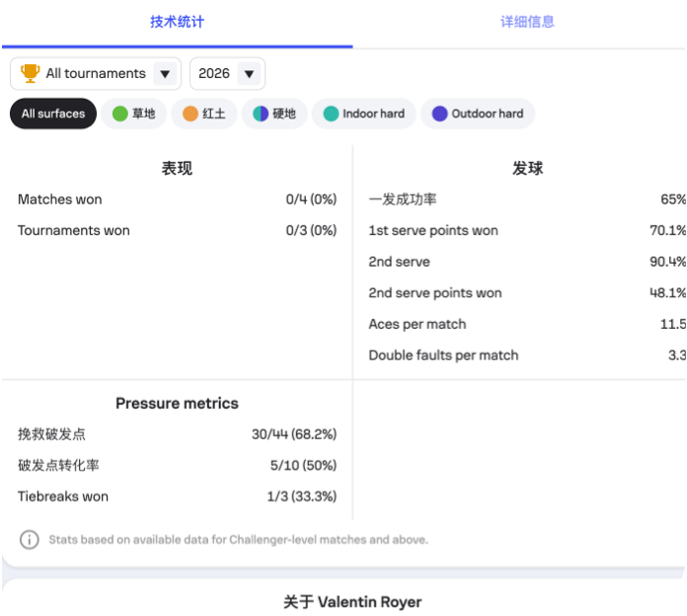Click the trophy icon in tournaments selector
Viewport: 687px width, 616px height.
(x=31, y=73)
